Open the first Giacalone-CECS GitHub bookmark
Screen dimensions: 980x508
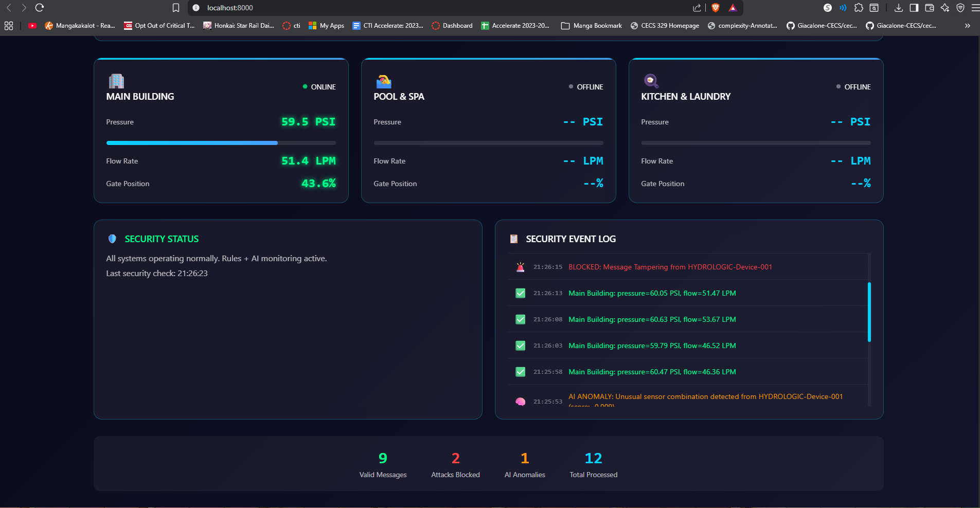pos(822,26)
